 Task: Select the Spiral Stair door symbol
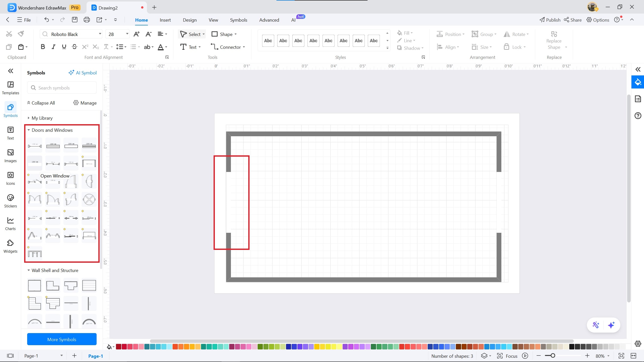(89, 200)
